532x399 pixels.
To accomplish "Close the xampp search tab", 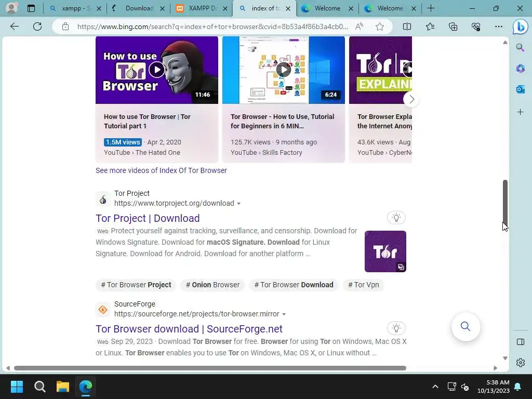I will point(99,9).
